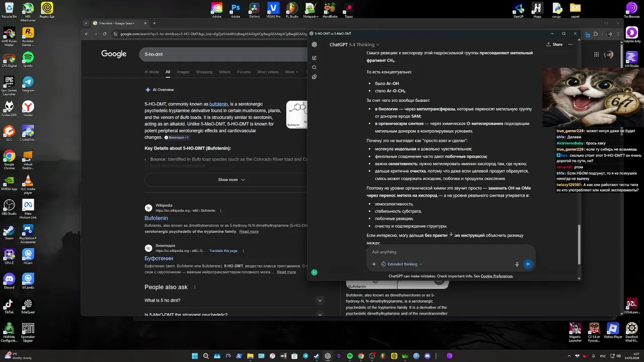The image size is (644, 362).
Task: Select the Videos search tab
Action: (225, 72)
